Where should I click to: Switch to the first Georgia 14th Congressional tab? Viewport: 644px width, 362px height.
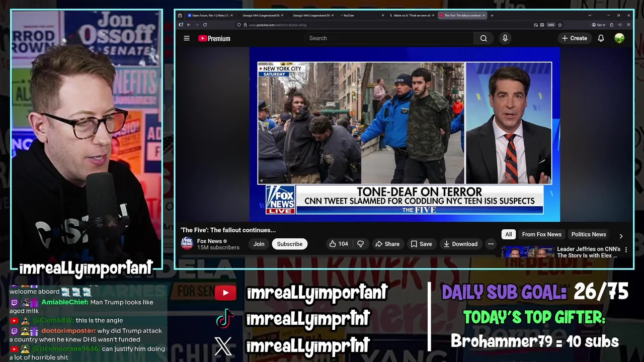[262, 16]
